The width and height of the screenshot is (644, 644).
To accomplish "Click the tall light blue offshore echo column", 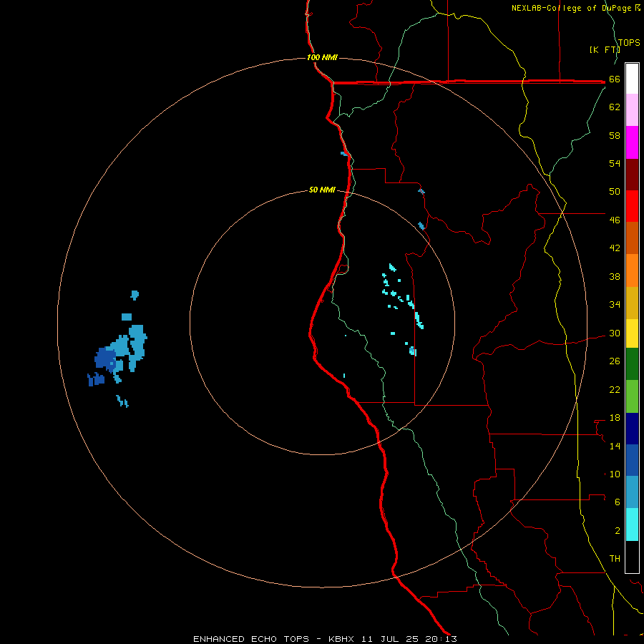I will [137, 348].
